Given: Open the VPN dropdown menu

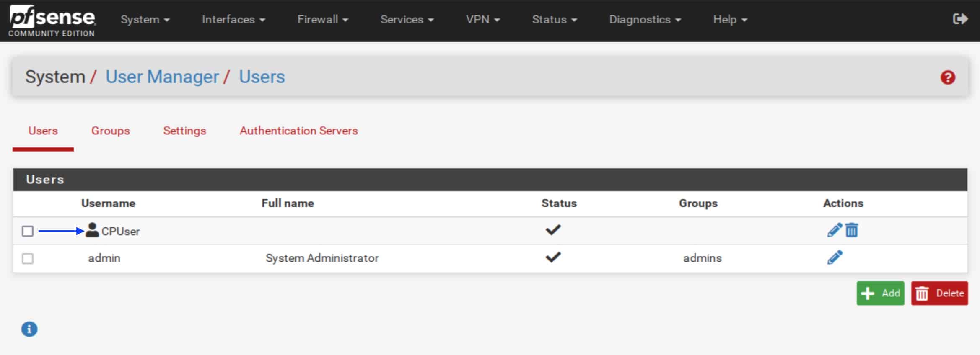Looking at the screenshot, I should click(x=483, y=20).
